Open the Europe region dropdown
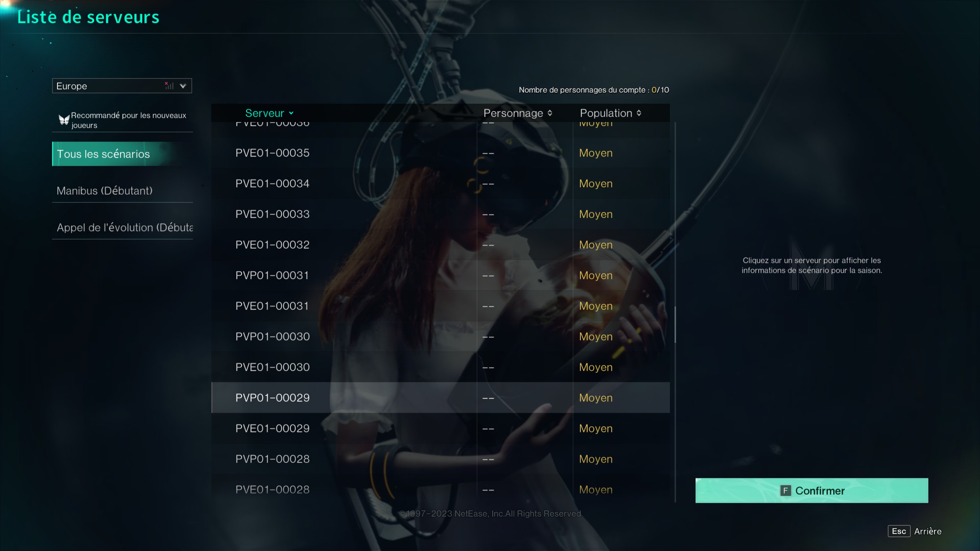 [122, 86]
